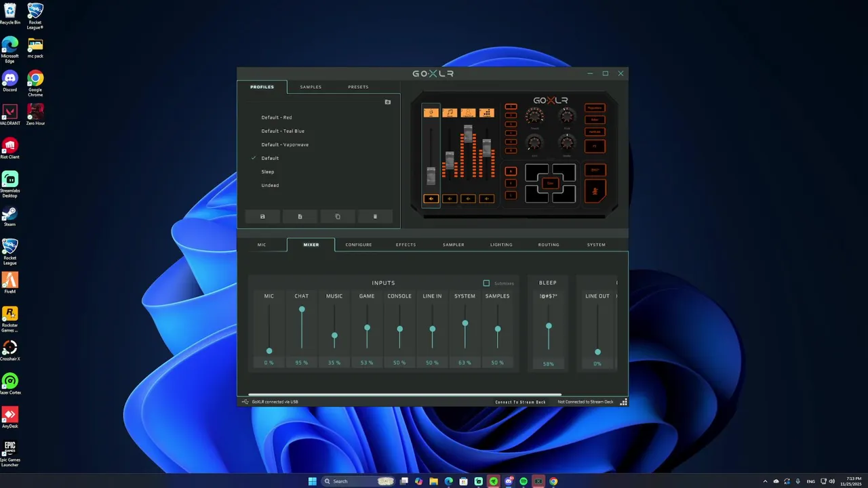The image size is (868, 488).
Task: Open the System tab
Action: tap(596, 245)
